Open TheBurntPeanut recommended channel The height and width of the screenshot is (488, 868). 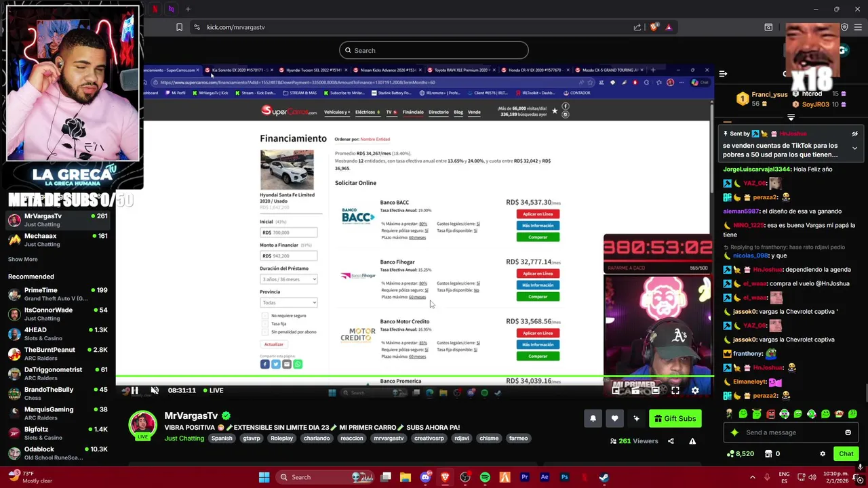pos(58,354)
